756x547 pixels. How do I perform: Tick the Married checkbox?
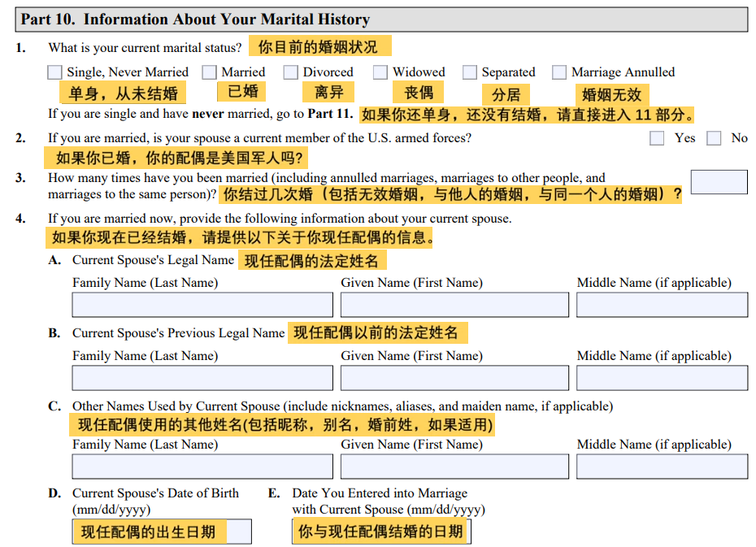point(210,72)
